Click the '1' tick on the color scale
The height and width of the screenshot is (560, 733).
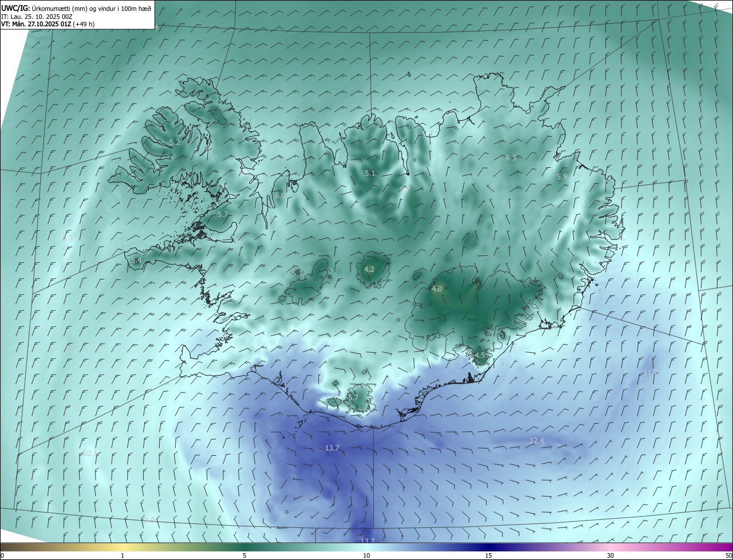[123, 555]
